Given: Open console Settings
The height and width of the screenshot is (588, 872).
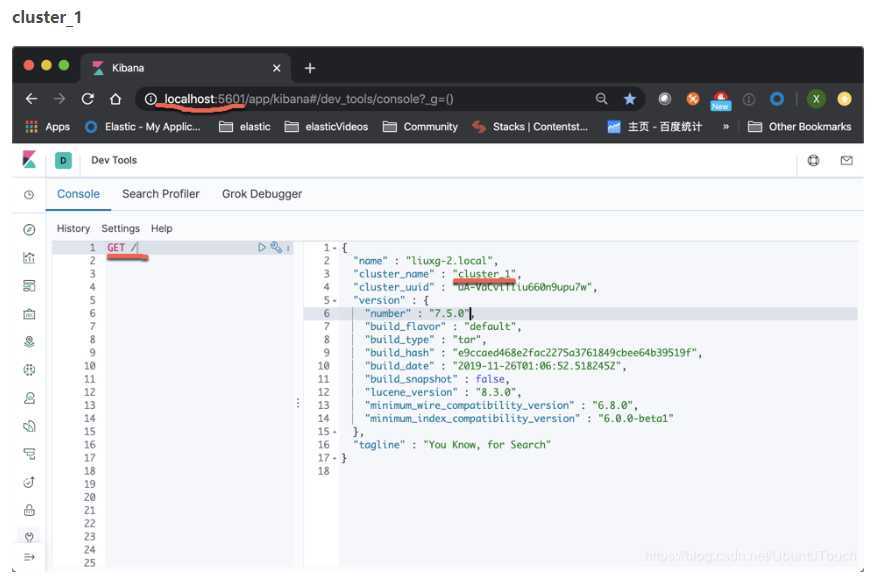Looking at the screenshot, I should click(120, 229).
